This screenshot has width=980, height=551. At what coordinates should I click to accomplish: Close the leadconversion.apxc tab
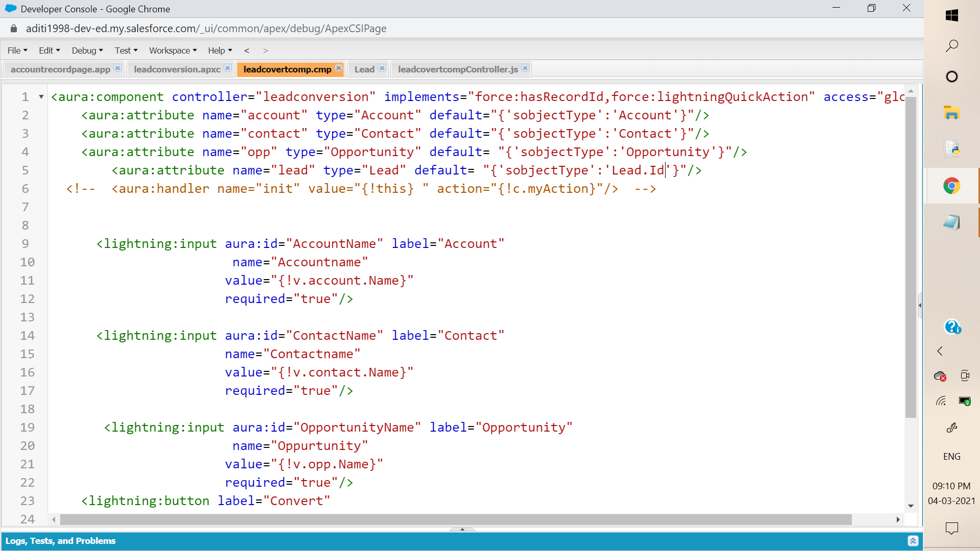228,68
